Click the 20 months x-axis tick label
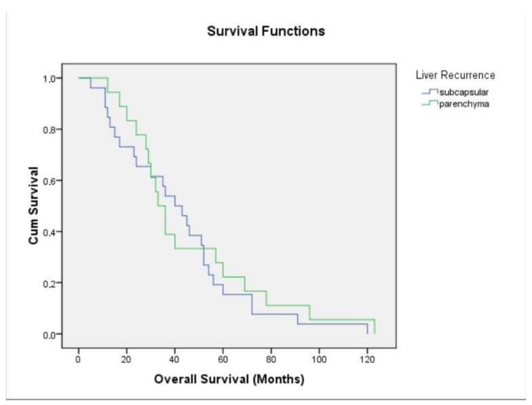This screenshot has height=405, width=532. [x=126, y=360]
